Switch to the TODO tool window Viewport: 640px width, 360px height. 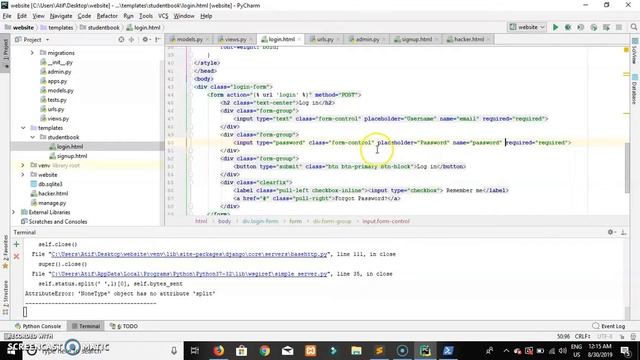124,326
